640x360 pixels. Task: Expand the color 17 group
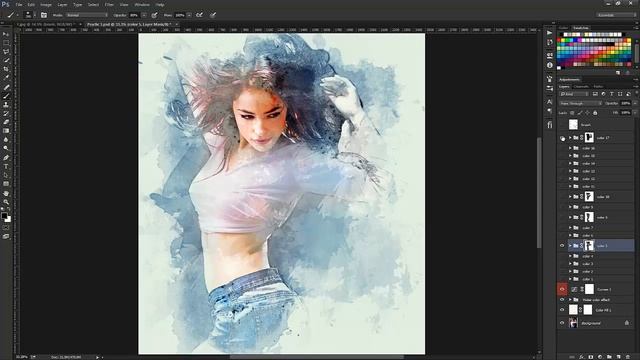click(x=570, y=138)
